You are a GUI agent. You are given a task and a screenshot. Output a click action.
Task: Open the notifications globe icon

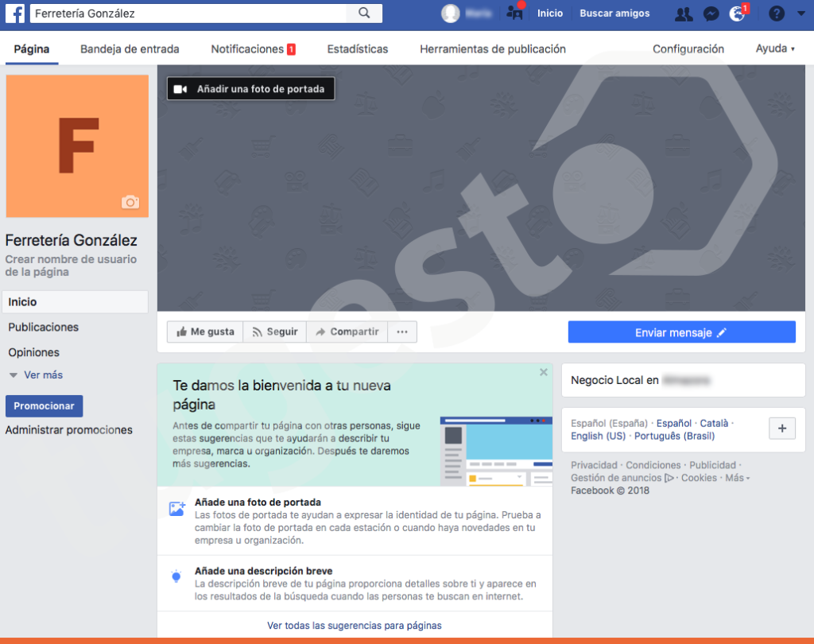point(737,14)
